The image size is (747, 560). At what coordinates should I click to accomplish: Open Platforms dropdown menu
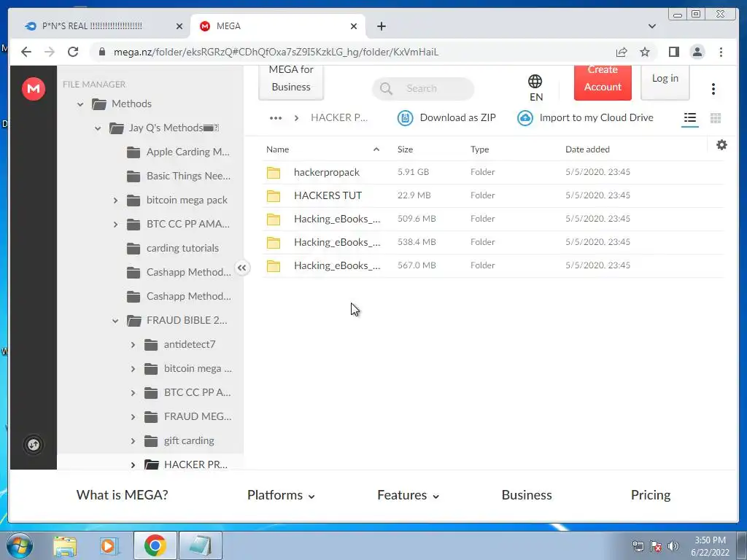281,495
